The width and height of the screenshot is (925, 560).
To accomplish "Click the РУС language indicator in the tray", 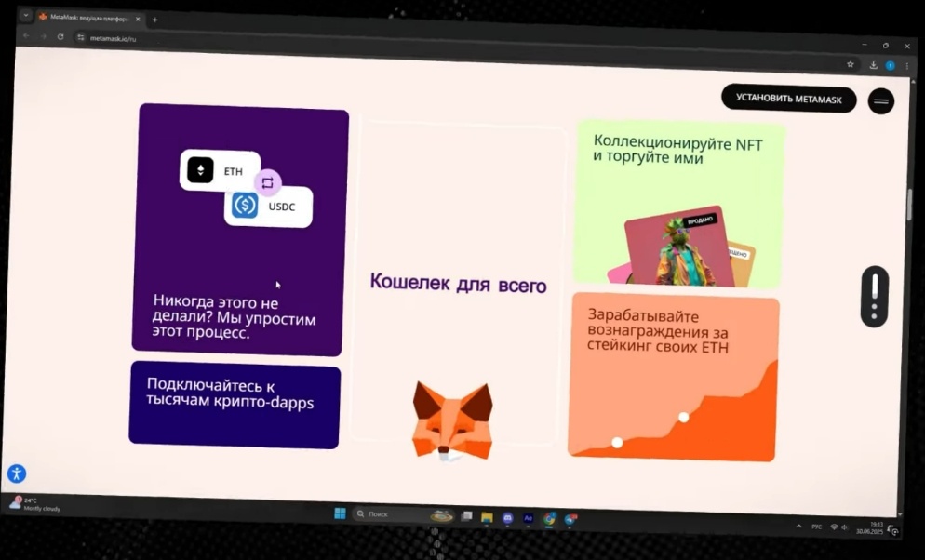I will 817,527.
